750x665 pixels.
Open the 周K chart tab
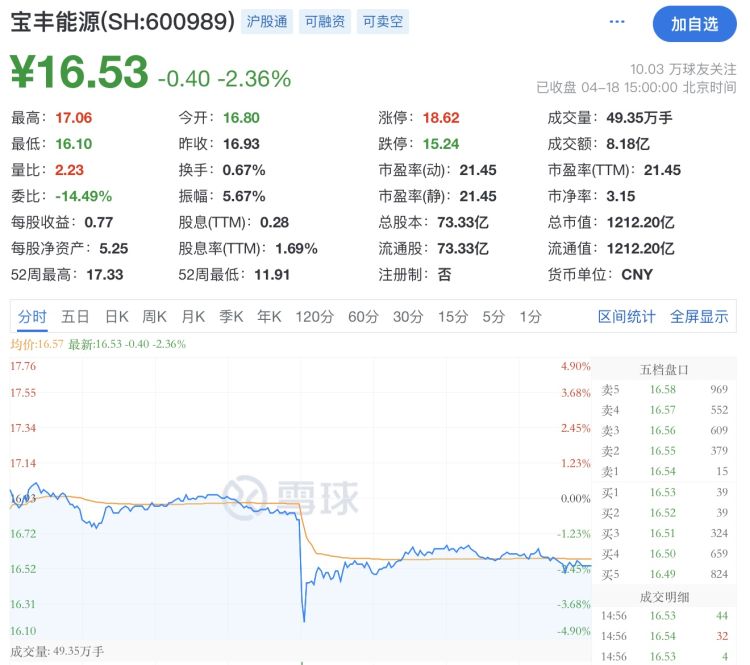coord(154,317)
